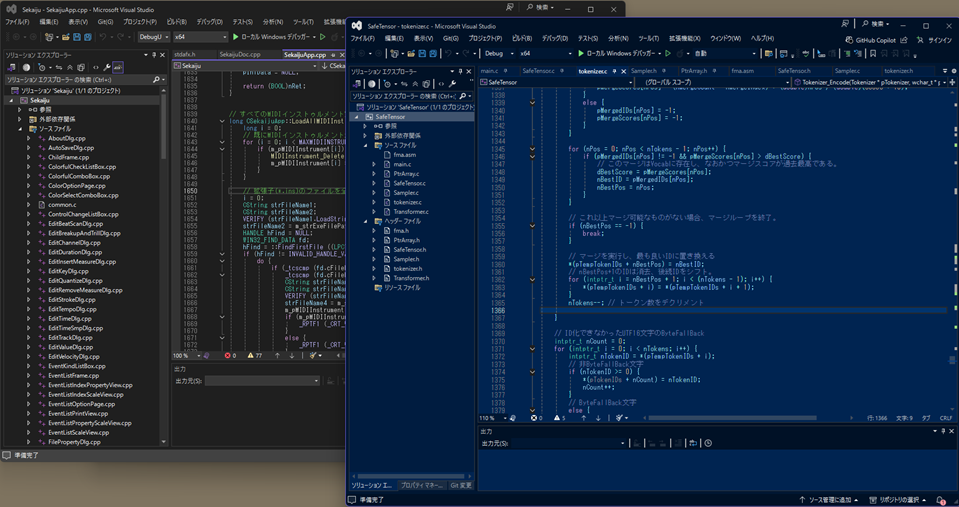
Task: Click feedback icon in SafeTensor title bar
Action: [x=845, y=24]
